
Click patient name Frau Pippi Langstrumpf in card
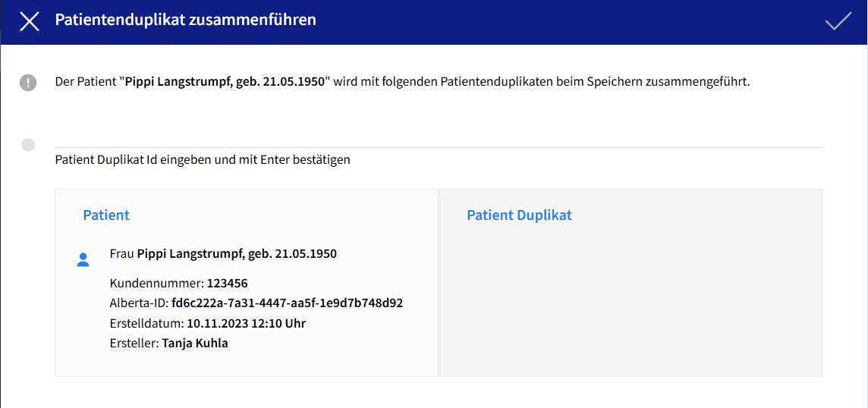point(223,254)
